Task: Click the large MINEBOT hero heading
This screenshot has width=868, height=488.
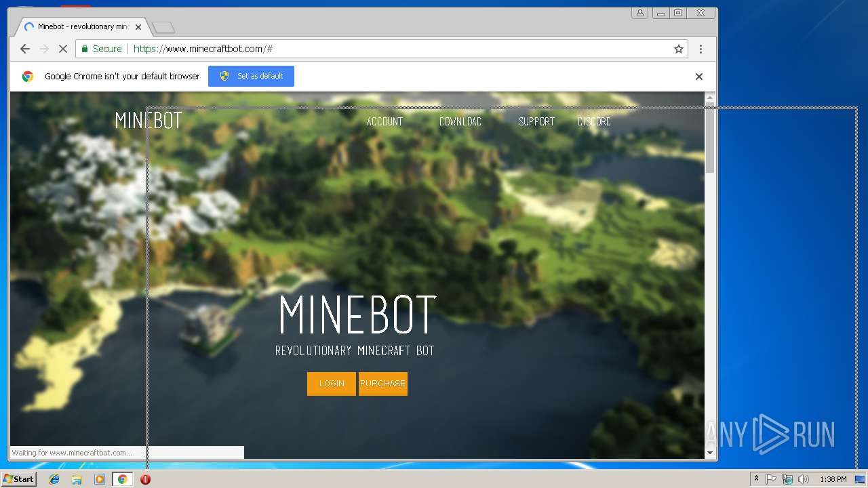Action: 357,314
